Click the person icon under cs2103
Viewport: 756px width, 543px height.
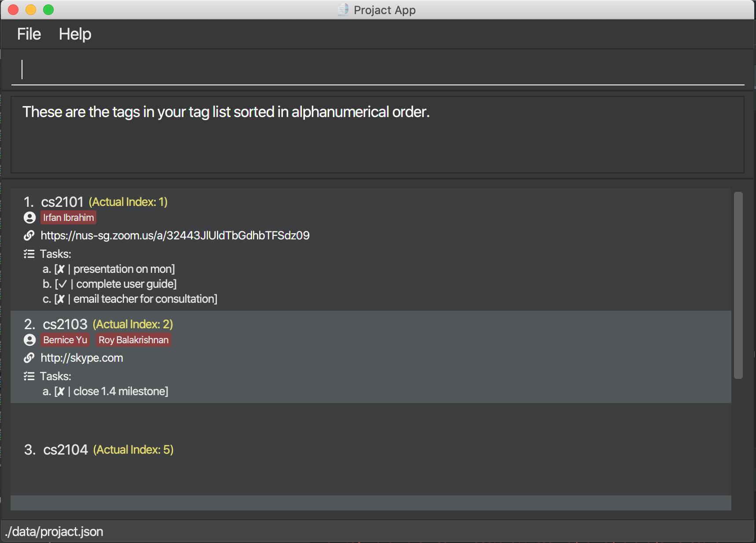tap(29, 340)
